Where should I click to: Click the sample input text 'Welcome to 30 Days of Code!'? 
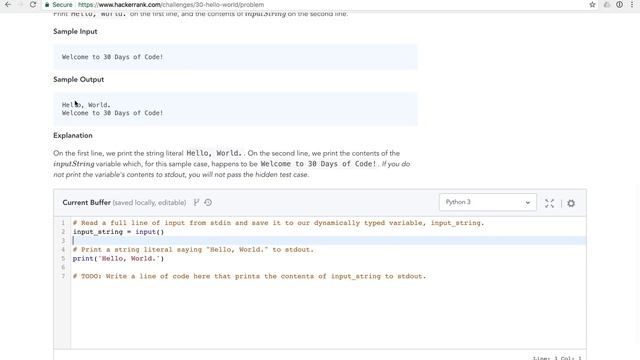pyautogui.click(x=112, y=57)
